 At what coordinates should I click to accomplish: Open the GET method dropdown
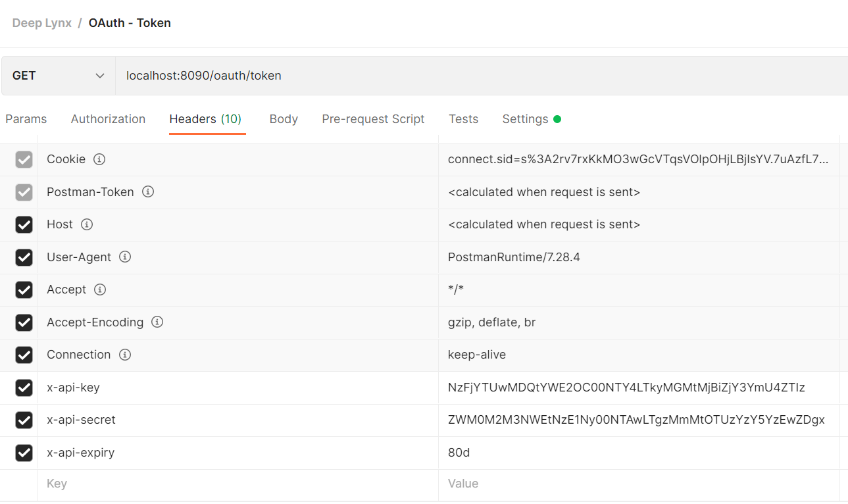(59, 76)
